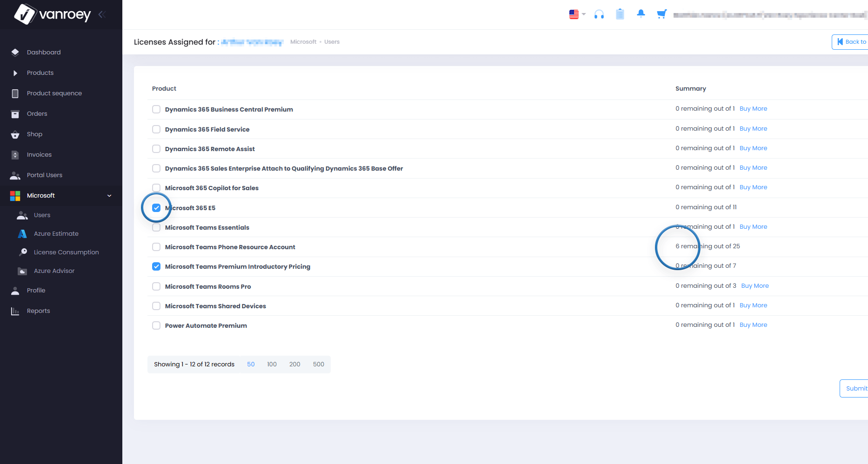This screenshot has height=464, width=868.
Task: Click '6 remaining out of 25' text
Action: point(708,246)
